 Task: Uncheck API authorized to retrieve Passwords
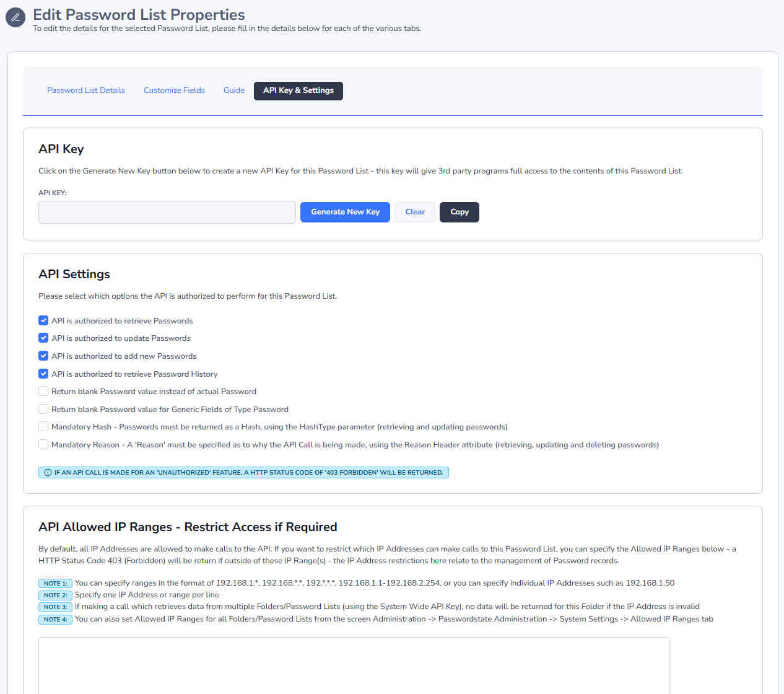(43, 320)
